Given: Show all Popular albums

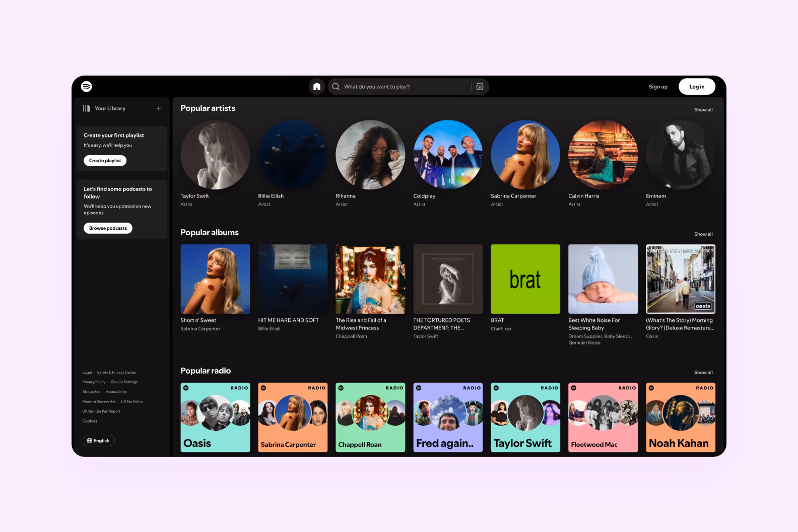Looking at the screenshot, I should click(x=703, y=234).
